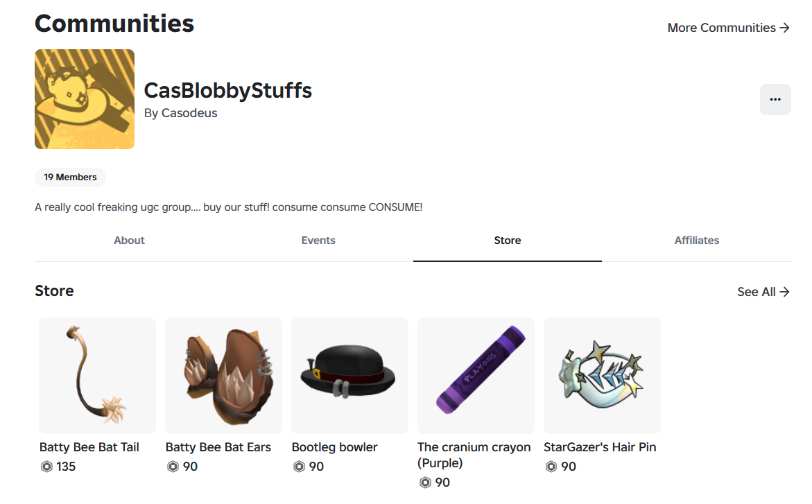The image size is (812, 504).
Task: View the StarGazer's Hair Pin image
Action: [x=602, y=376]
